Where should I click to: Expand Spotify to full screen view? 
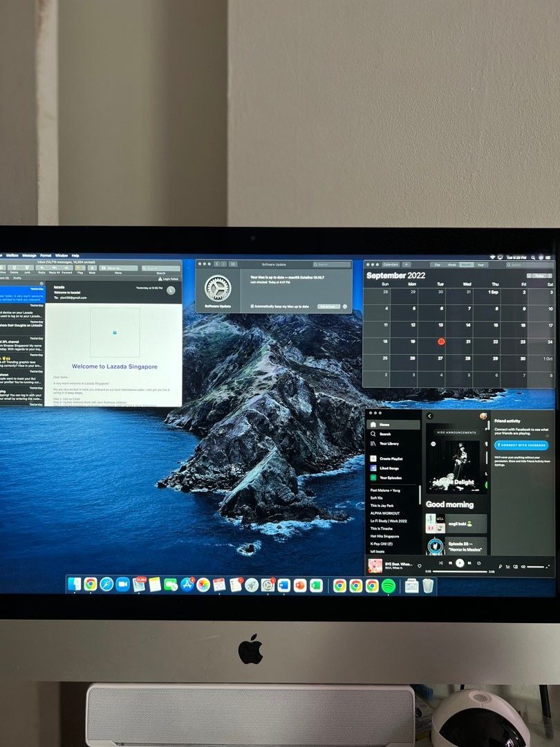pos(548,566)
